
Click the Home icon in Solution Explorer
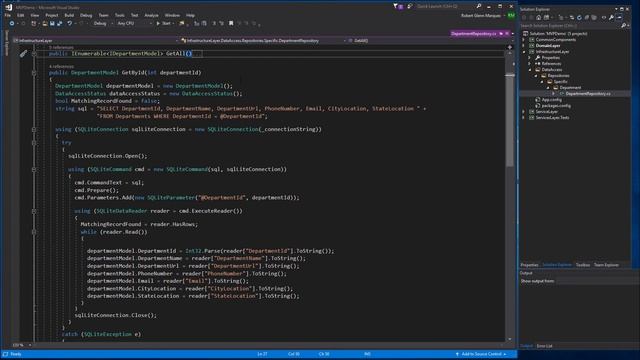coord(538,18)
